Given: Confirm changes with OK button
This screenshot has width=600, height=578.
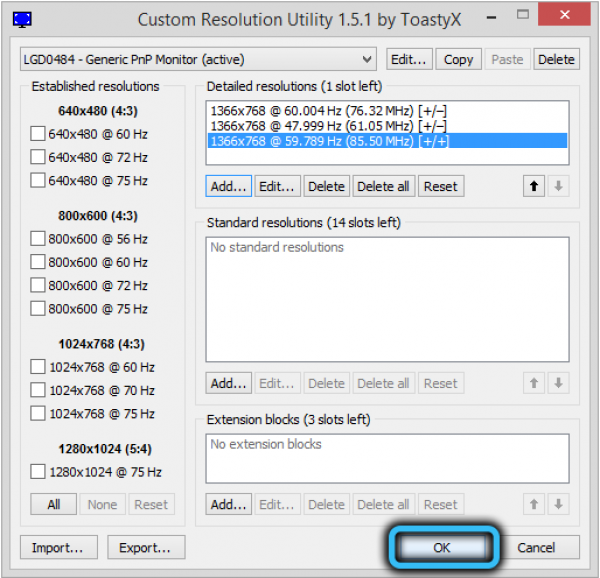Looking at the screenshot, I should click(442, 547).
